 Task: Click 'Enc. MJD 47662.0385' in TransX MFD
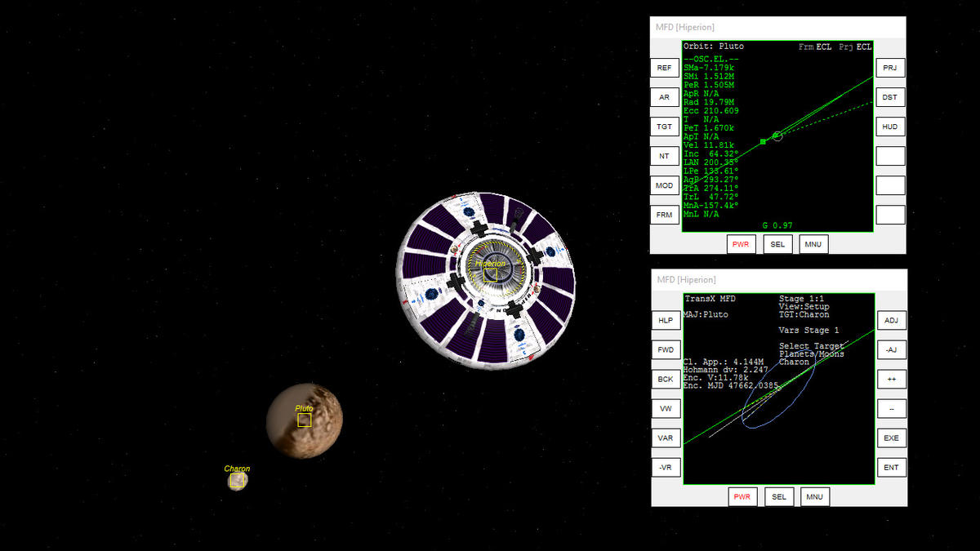731,385
